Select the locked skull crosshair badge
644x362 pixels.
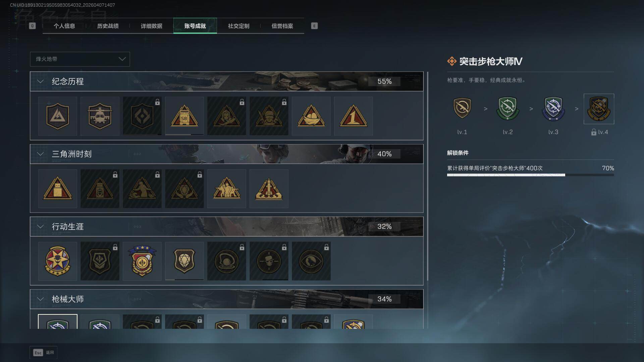pos(269,261)
